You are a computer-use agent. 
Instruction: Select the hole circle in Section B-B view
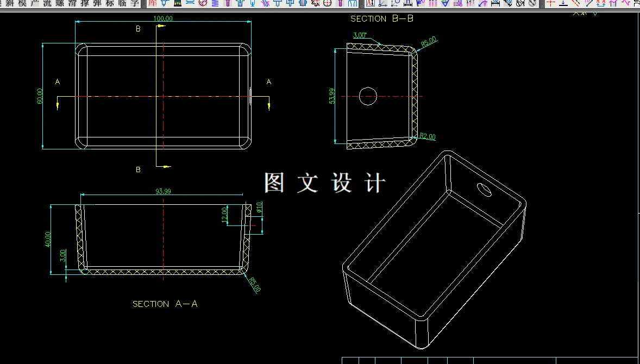tap(368, 96)
